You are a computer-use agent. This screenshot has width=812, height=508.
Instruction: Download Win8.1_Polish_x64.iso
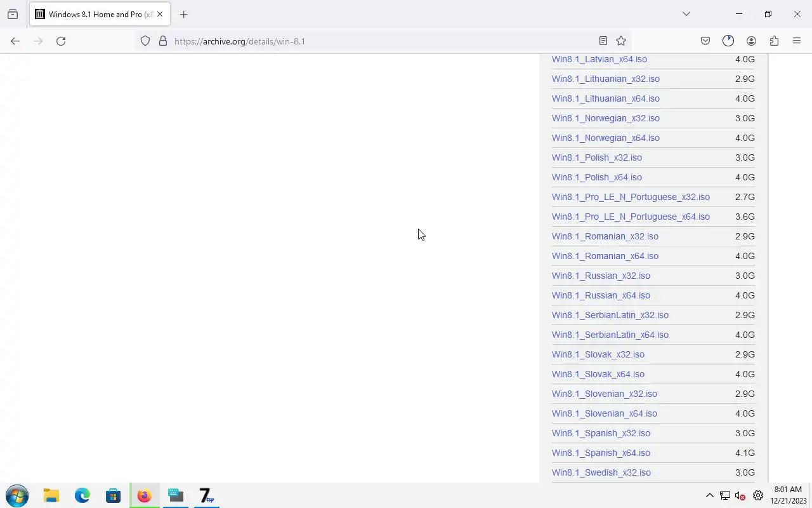coord(597,177)
